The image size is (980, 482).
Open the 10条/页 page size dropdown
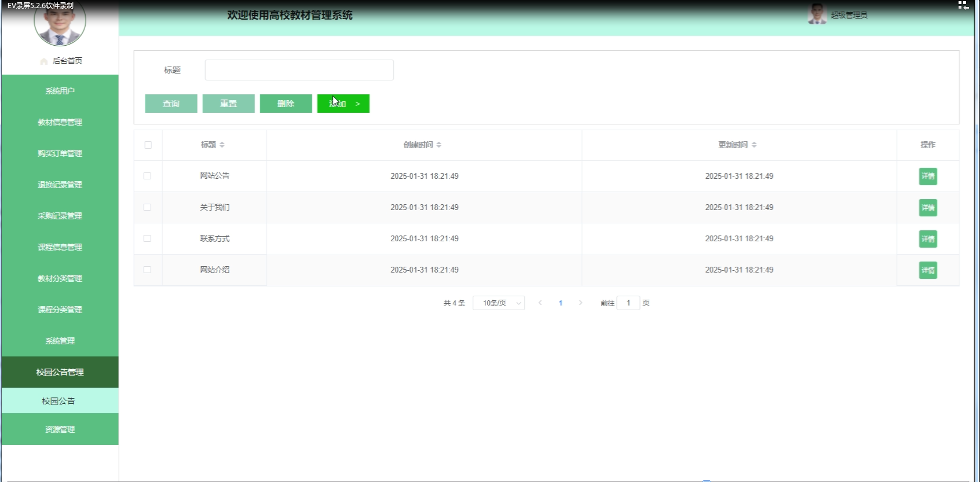[499, 303]
